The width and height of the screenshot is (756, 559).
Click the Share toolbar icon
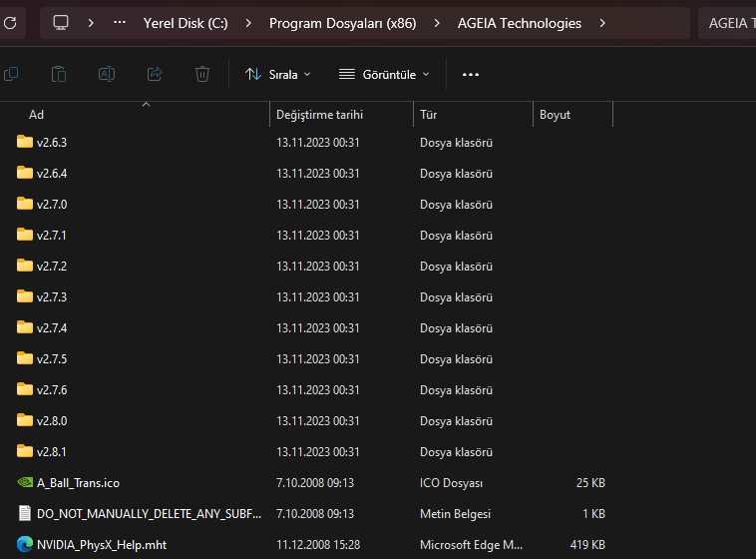(x=155, y=74)
